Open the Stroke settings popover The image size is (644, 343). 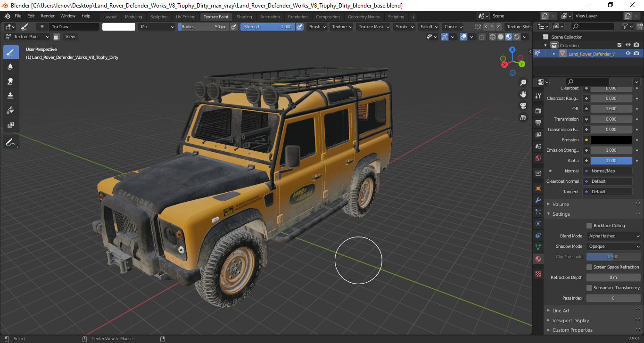click(x=405, y=27)
